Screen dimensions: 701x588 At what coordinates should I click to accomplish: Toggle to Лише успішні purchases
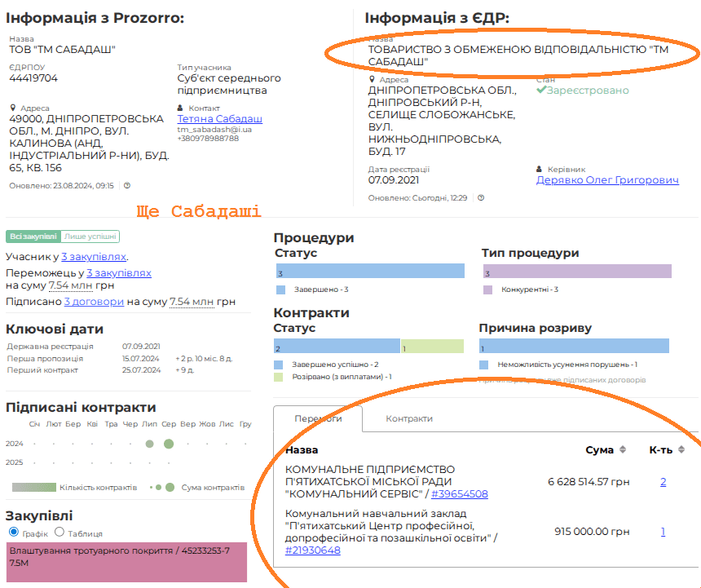[90, 237]
